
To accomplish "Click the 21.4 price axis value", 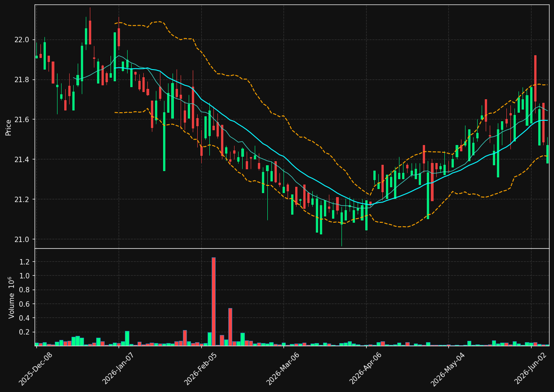I will (22, 159).
